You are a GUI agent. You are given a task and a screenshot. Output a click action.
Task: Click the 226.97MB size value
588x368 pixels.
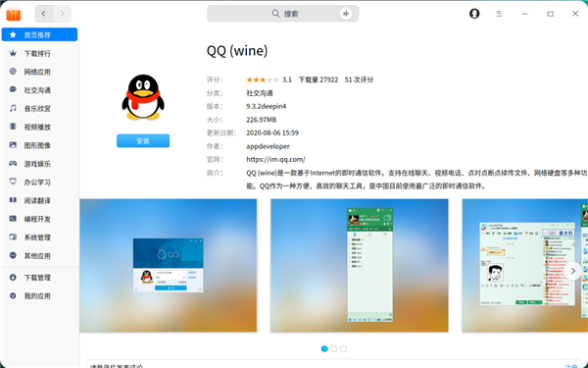coord(262,120)
